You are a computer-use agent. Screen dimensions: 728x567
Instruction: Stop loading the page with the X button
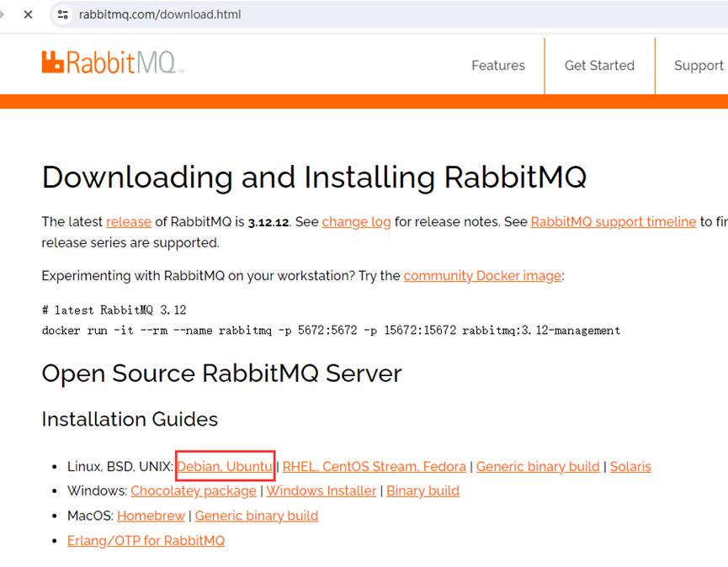[29, 15]
